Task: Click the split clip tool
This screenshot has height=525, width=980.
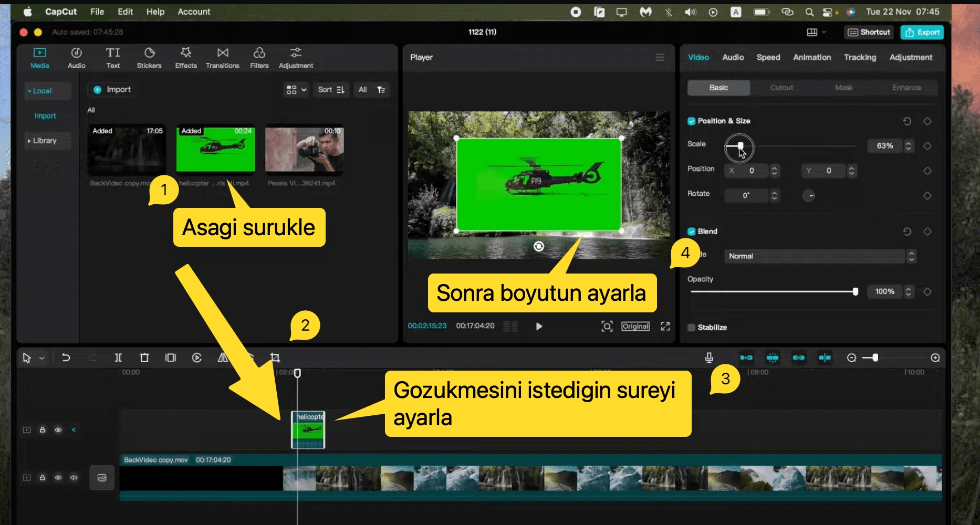Action: 118,358
